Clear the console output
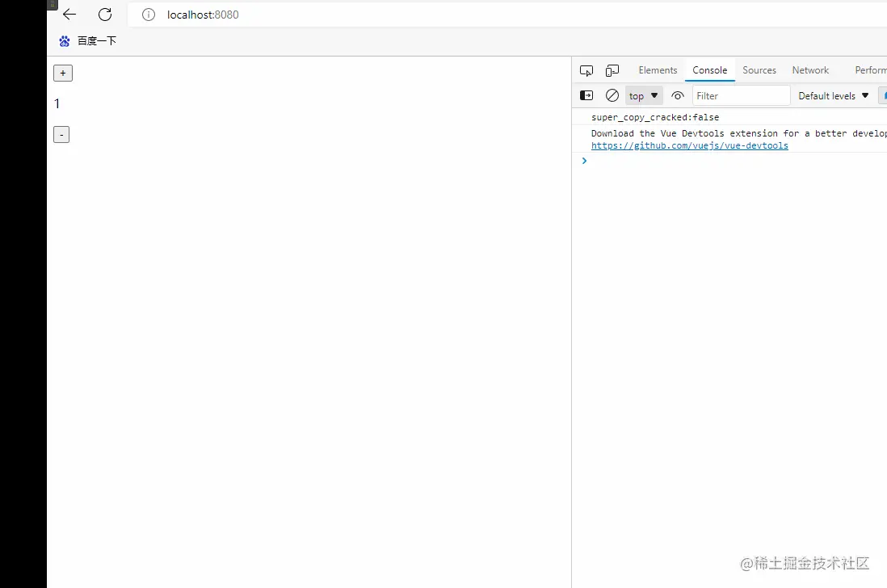The width and height of the screenshot is (887, 588). point(612,95)
